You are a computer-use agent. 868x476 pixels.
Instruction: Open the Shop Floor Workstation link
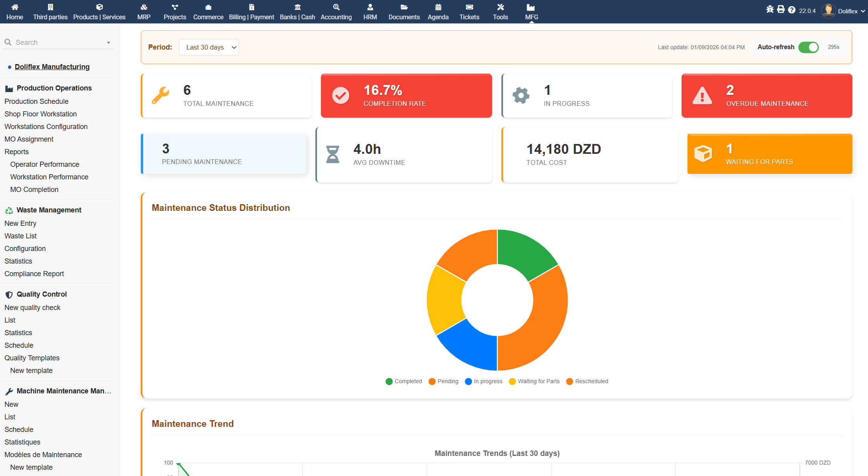41,114
